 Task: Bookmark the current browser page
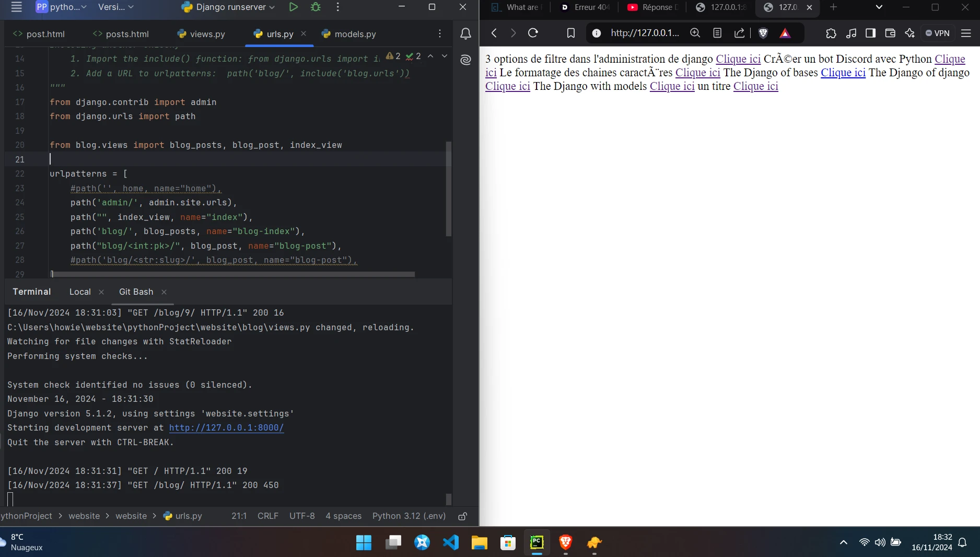570,33
